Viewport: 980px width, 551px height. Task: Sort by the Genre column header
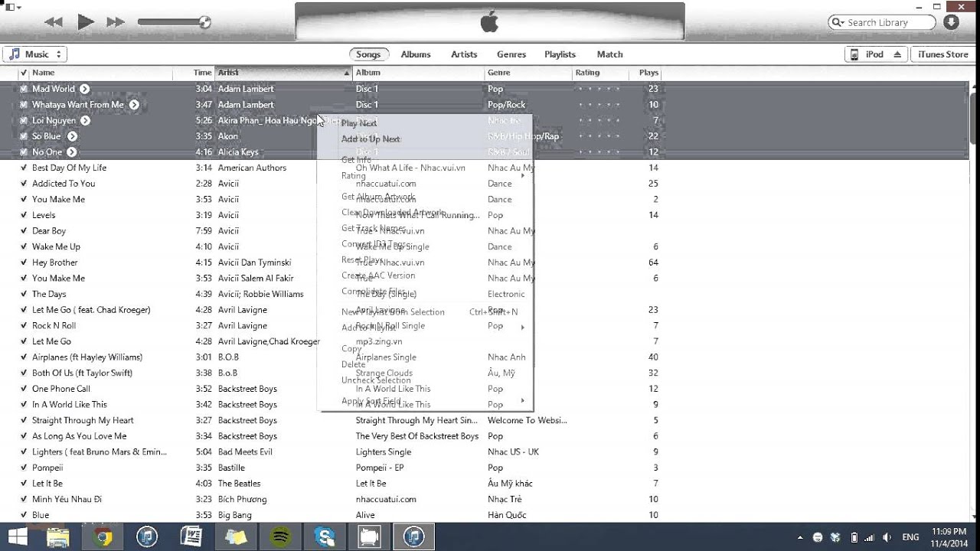[529, 73]
